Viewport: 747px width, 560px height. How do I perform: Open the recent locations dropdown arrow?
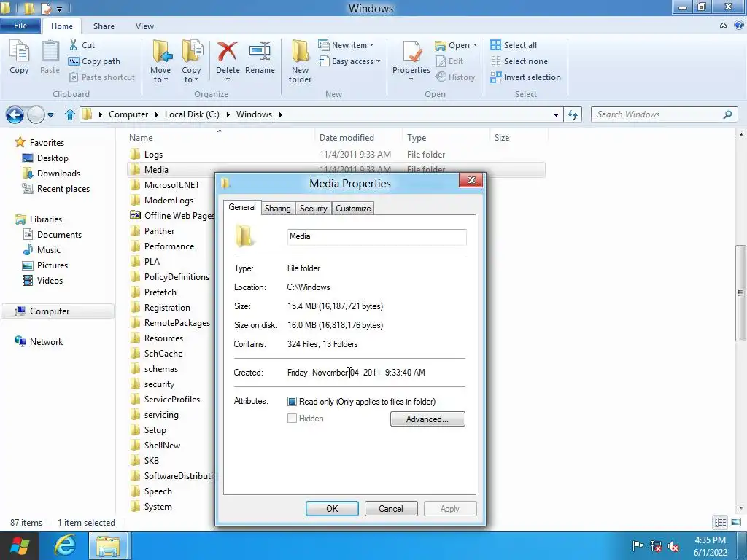[x=50, y=114]
